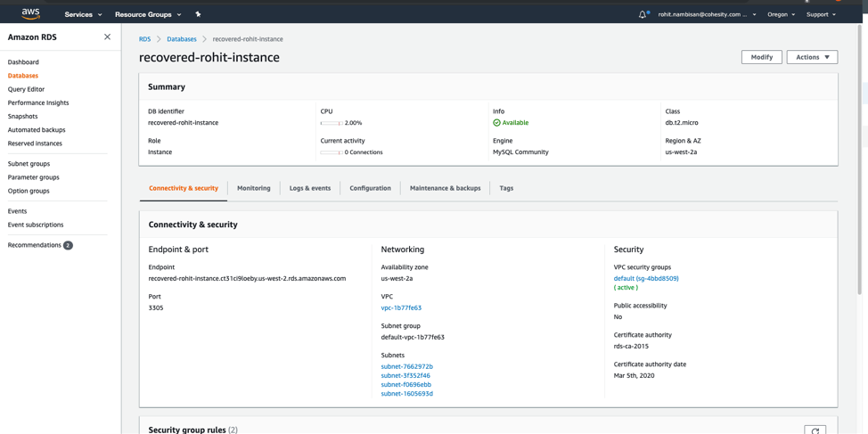Open the vpc-1b77fe63 link
The height and width of the screenshot is (434, 868).
(x=401, y=307)
